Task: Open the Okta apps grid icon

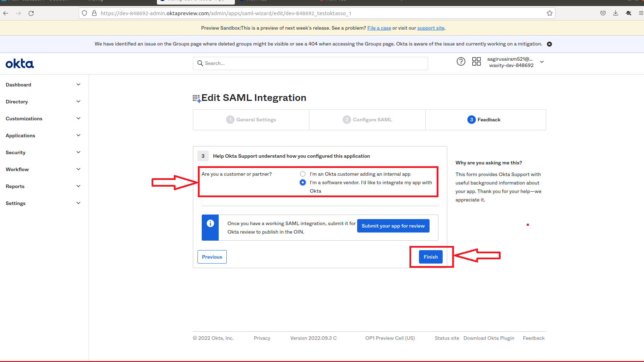Action: (477, 61)
